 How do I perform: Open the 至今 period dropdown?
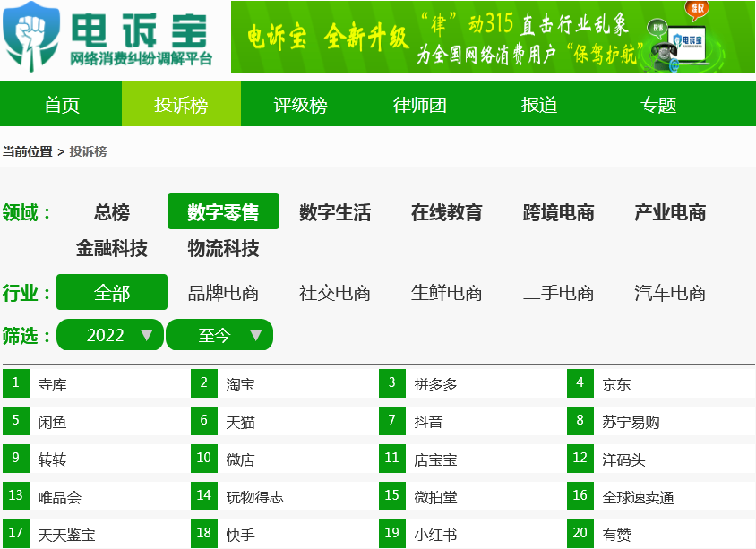219,335
